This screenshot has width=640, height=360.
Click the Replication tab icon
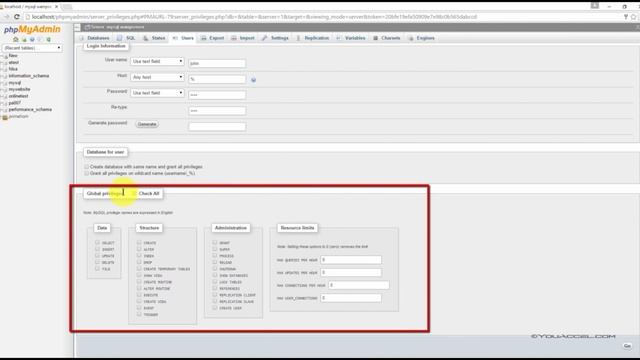point(298,38)
